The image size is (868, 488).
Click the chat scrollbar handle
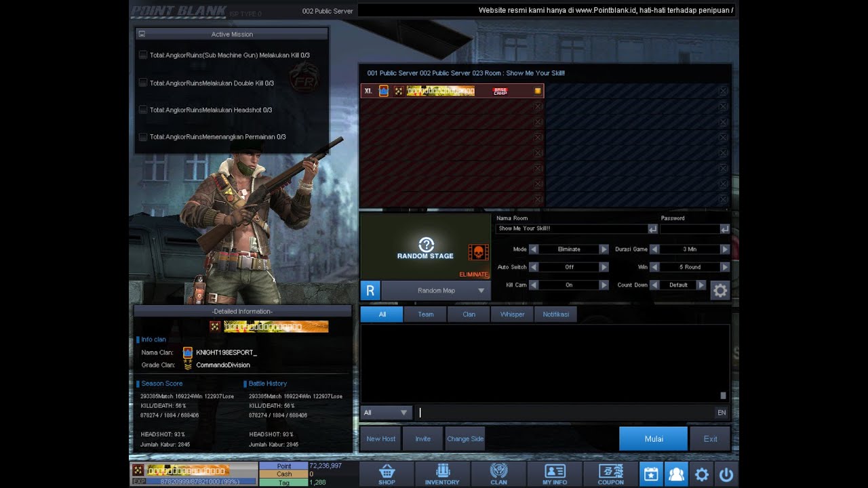pyautogui.click(x=723, y=395)
